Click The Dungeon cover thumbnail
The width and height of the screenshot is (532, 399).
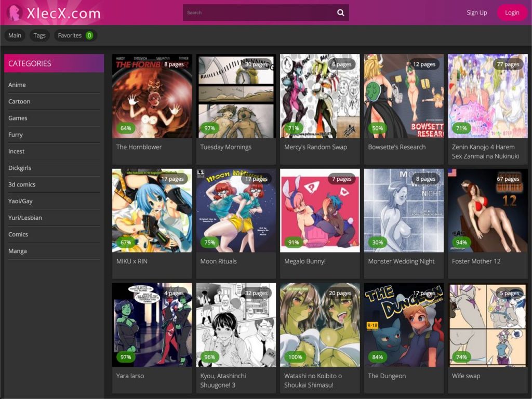point(404,325)
